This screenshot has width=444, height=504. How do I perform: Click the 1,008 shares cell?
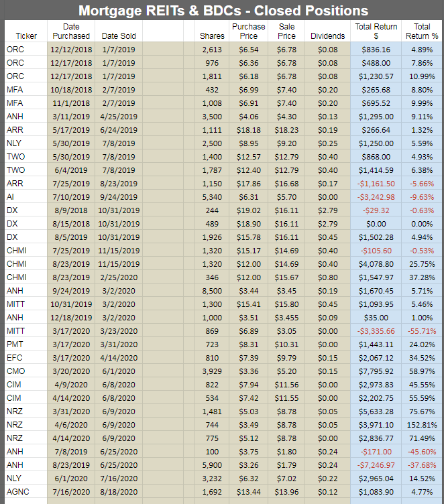212,103
